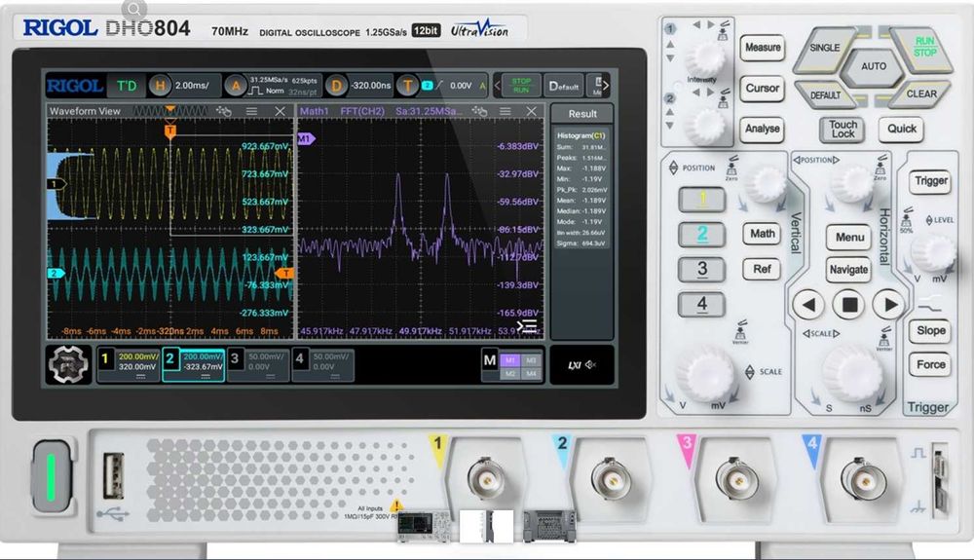Viewport: 974px width, 560px height.
Task: Toggle hardware channel 2 key
Action: 701,235
